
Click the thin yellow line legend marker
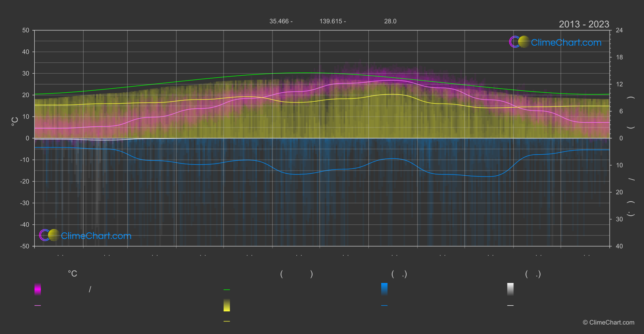(x=227, y=321)
